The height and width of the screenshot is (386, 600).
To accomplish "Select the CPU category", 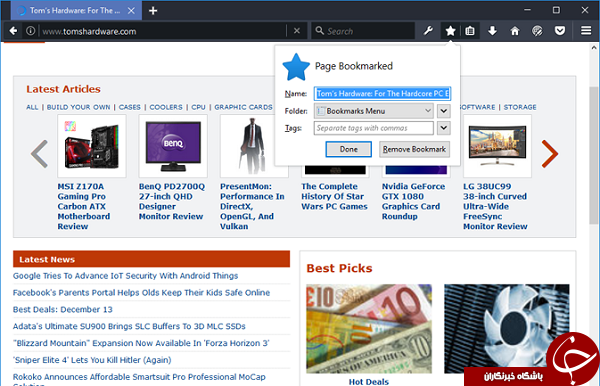I will coord(199,107).
